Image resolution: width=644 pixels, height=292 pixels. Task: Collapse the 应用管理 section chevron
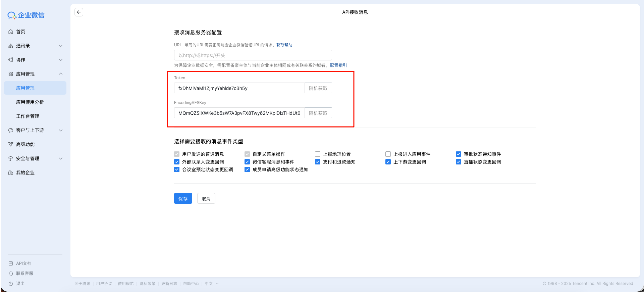pos(61,74)
